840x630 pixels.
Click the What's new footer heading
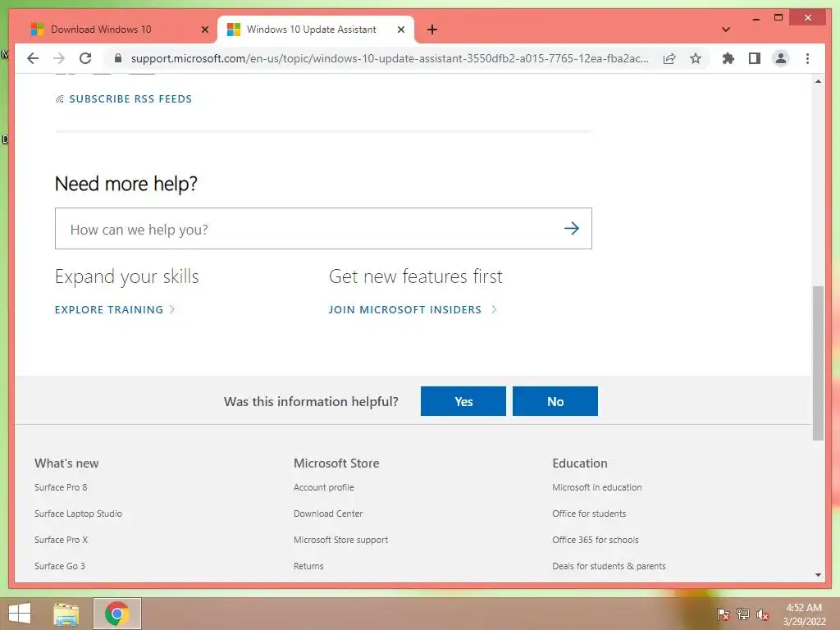pos(66,463)
